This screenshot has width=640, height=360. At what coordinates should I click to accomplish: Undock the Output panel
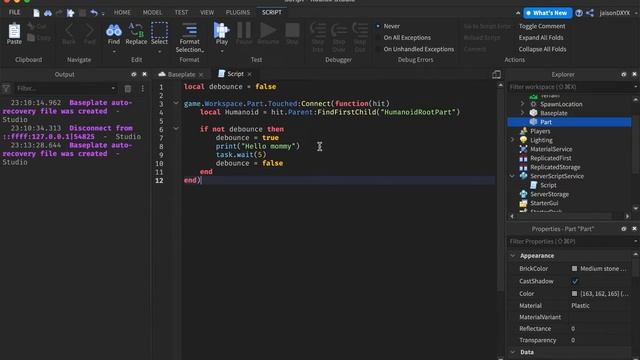[x=133, y=74]
